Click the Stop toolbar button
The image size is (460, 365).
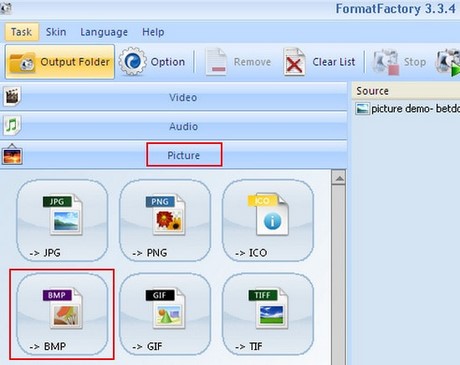[x=399, y=62]
